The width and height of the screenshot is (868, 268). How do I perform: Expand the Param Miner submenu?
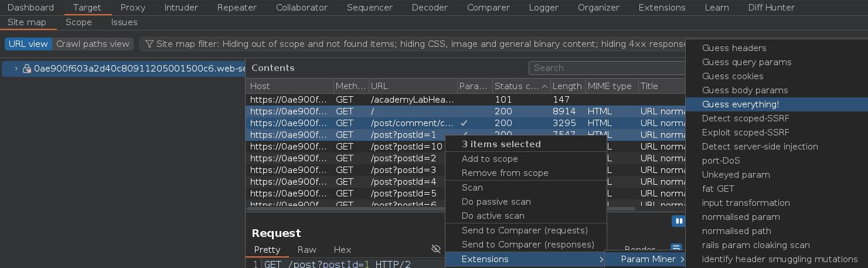(x=648, y=259)
